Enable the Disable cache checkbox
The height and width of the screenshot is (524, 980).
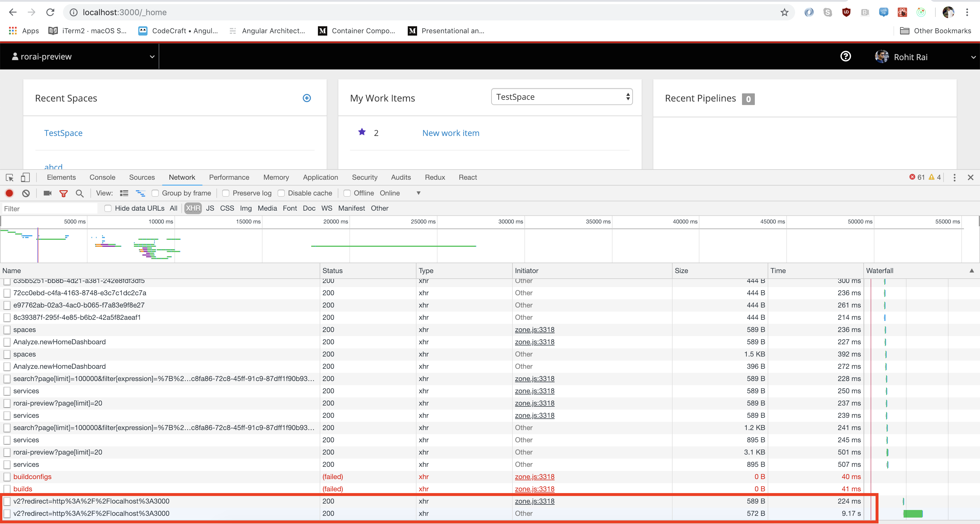coord(281,193)
